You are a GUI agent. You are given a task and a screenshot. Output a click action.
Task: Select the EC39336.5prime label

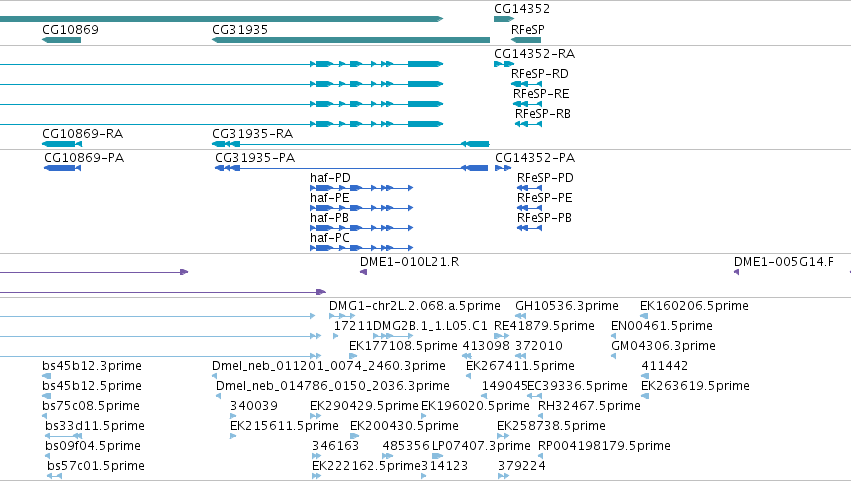coord(577,387)
